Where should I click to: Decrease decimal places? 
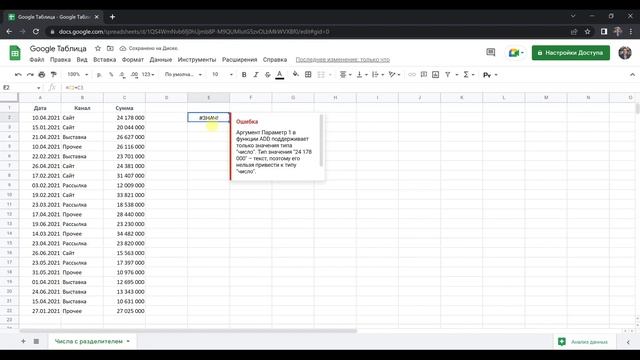tap(122, 75)
